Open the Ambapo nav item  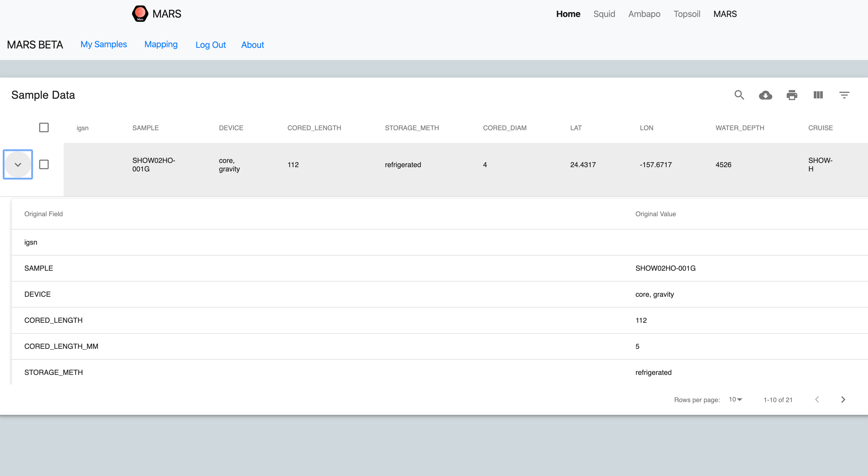[644, 14]
